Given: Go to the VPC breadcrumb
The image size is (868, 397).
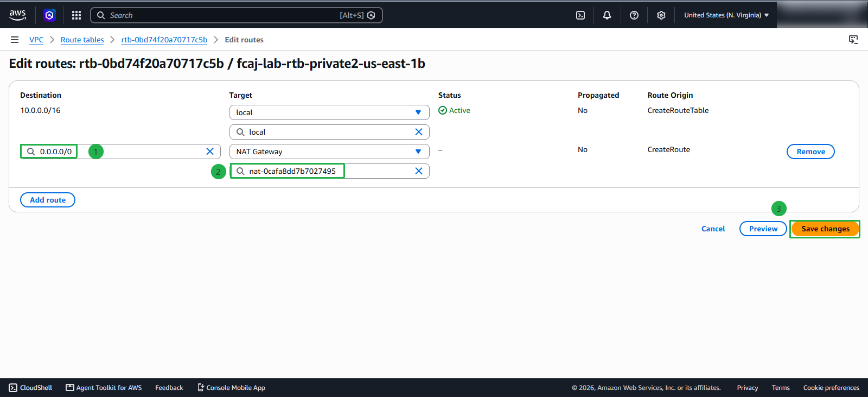Looking at the screenshot, I should point(36,40).
